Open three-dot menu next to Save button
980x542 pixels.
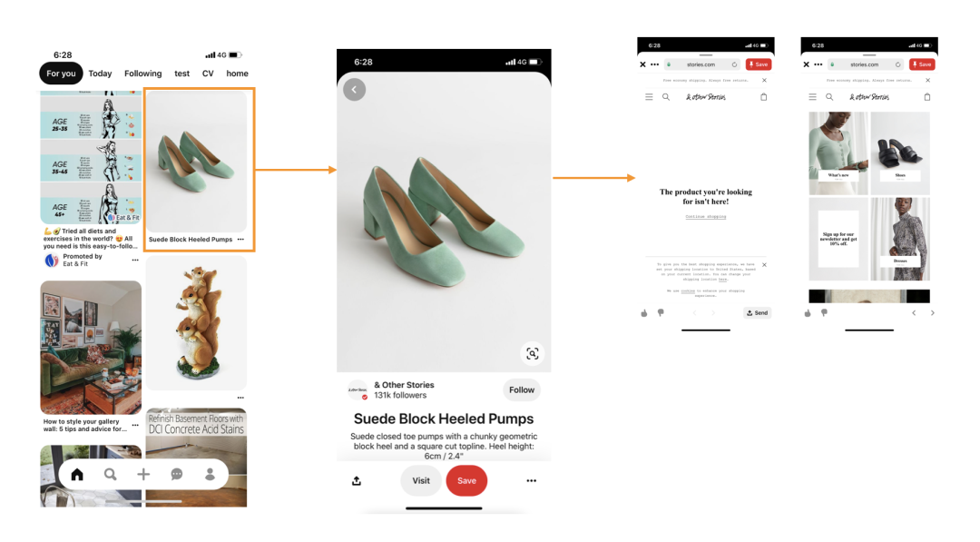click(531, 481)
